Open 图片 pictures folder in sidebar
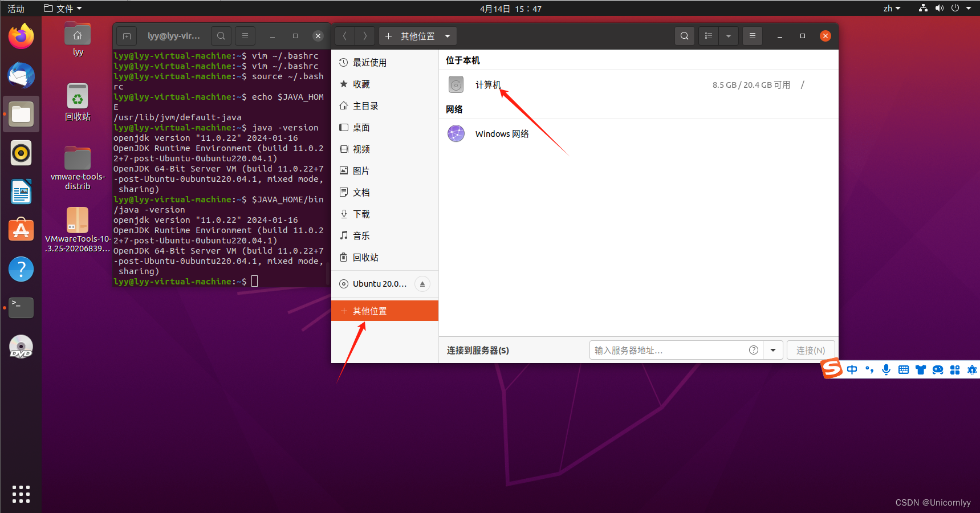The height and width of the screenshot is (513, 980). pyautogui.click(x=385, y=171)
